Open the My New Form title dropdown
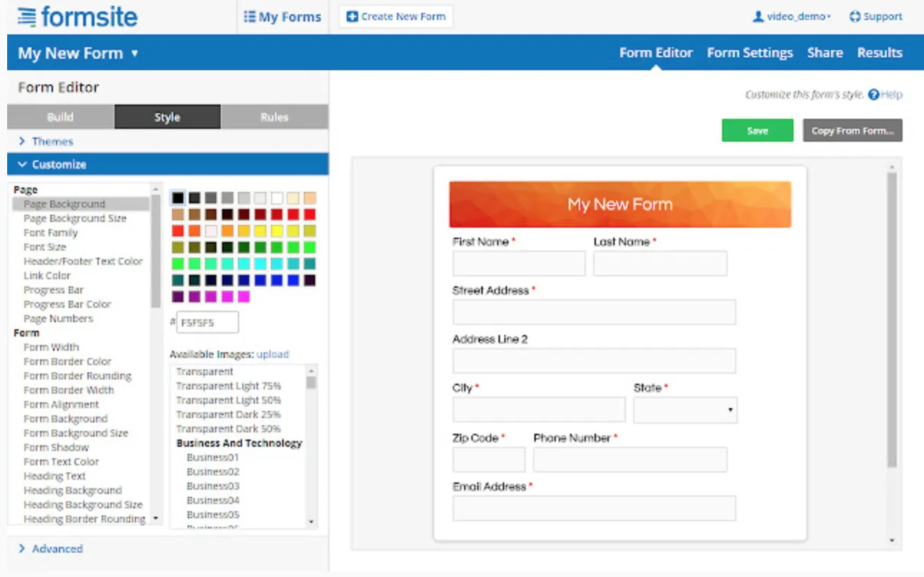 [78, 53]
